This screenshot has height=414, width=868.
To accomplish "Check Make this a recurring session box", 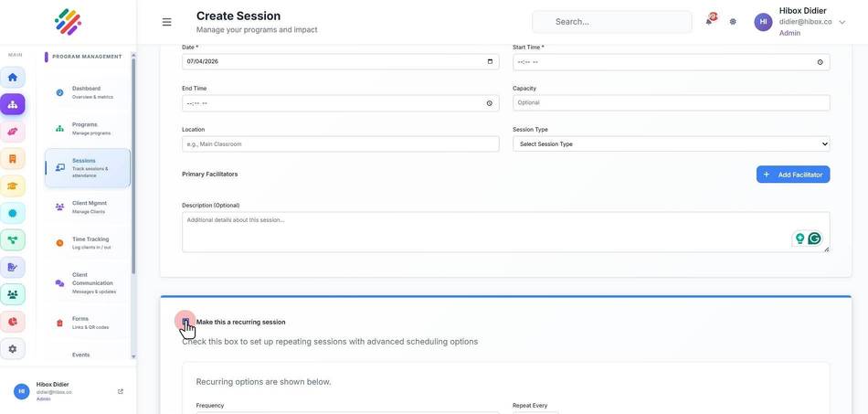I will tap(185, 322).
